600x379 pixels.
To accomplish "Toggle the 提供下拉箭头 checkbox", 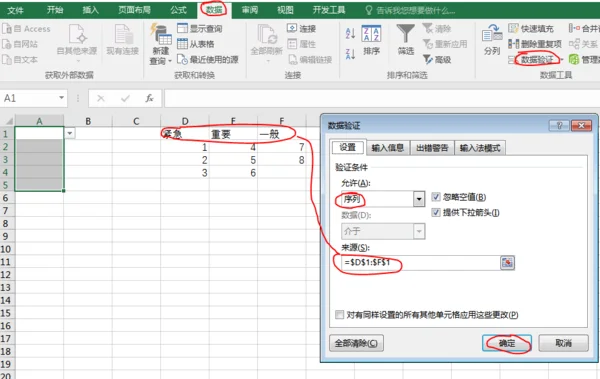I will tap(435, 212).
